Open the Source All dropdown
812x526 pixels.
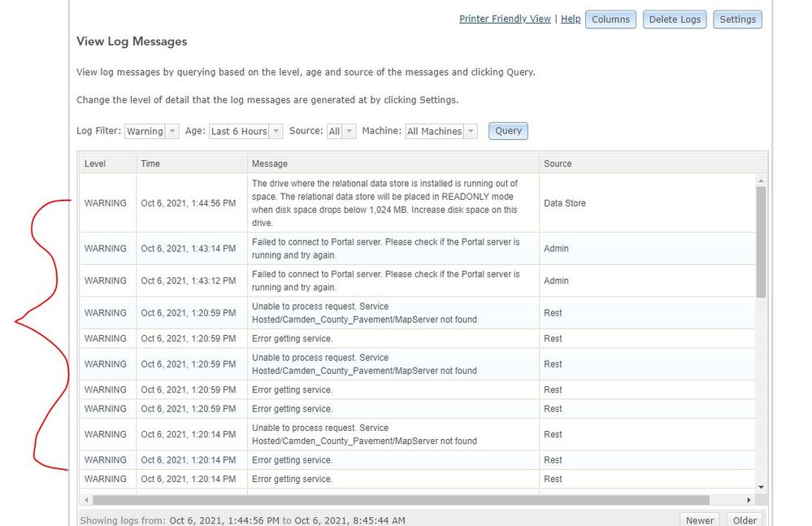(341, 131)
